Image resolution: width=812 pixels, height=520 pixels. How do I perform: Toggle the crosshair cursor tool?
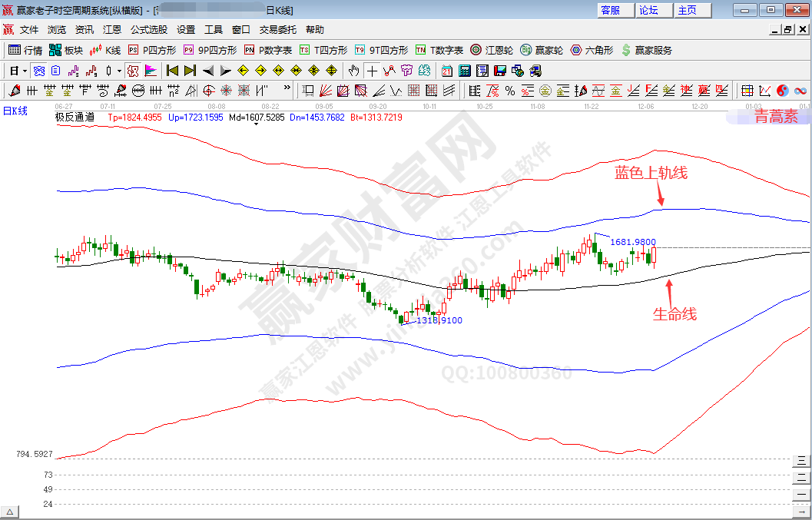(x=372, y=71)
